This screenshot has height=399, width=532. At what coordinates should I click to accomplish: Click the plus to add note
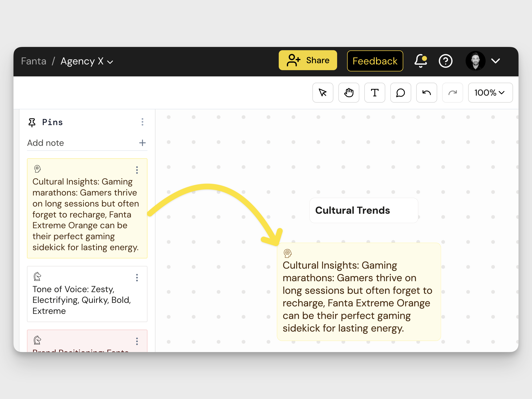[142, 143]
